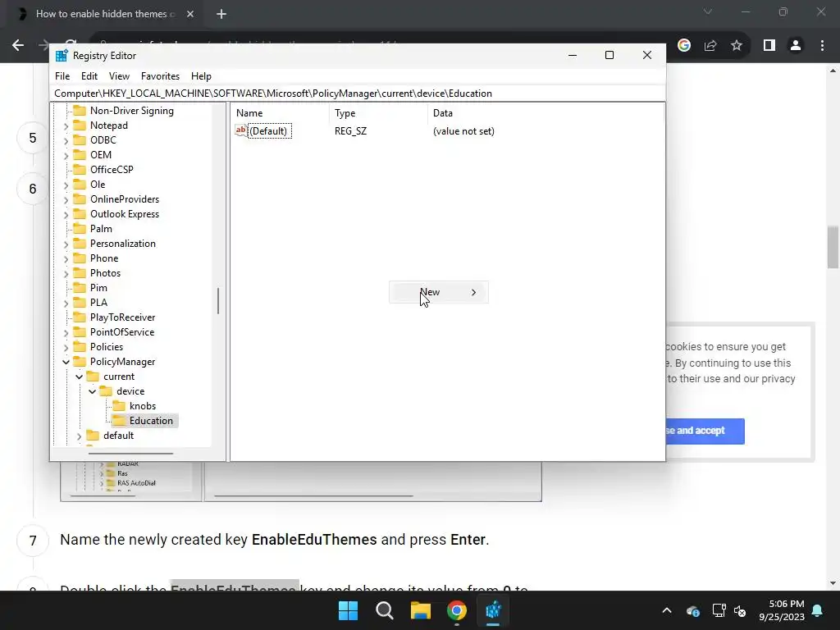Select the Non-Driver Signing folder icon
The height and width of the screenshot is (630, 840).
point(80,111)
